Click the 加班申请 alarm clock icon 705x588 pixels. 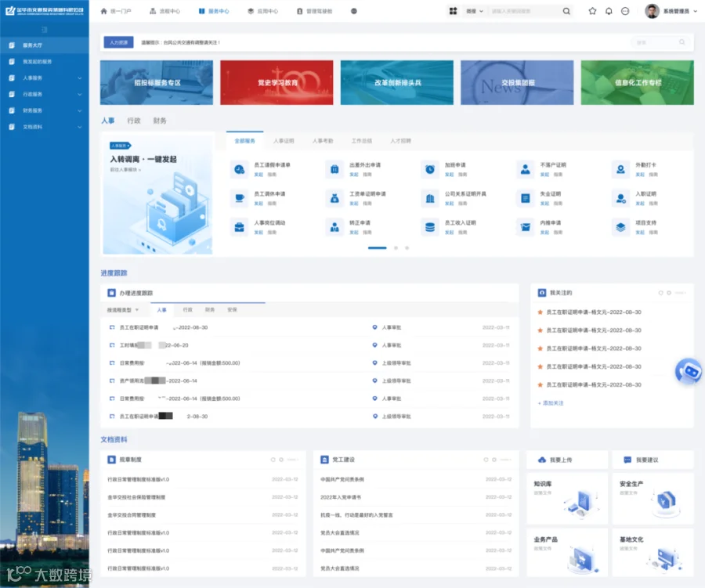[430, 169]
